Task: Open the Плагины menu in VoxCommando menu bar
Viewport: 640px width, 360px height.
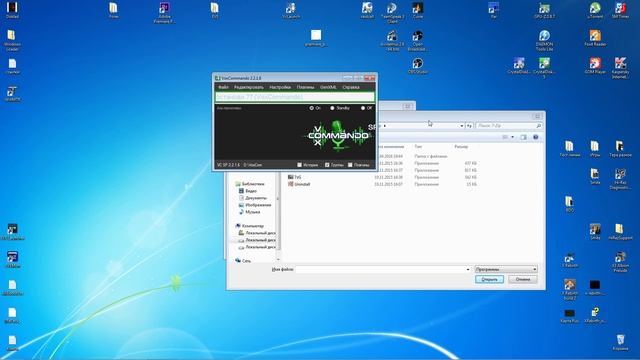Action: pyautogui.click(x=305, y=87)
